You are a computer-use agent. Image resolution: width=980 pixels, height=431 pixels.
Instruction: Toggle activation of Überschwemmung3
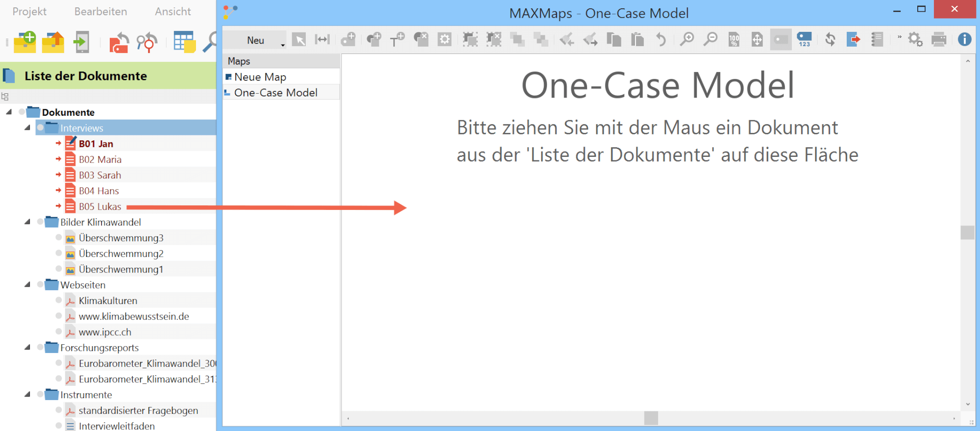pyautogui.click(x=59, y=237)
